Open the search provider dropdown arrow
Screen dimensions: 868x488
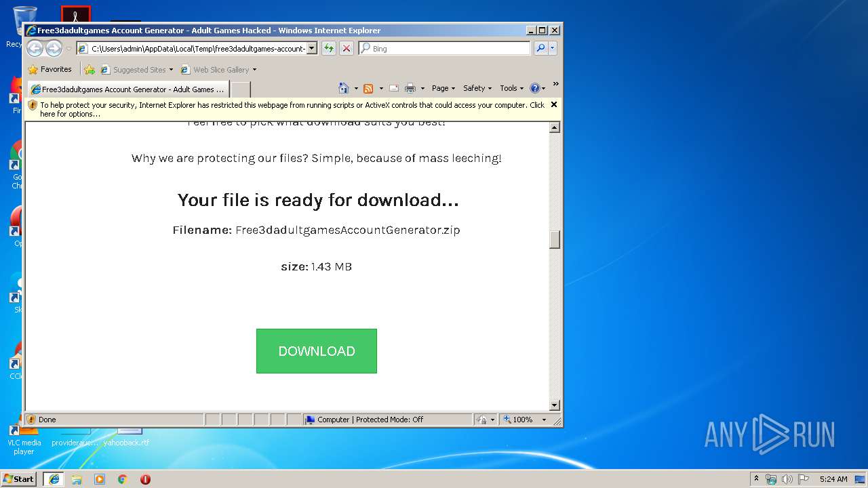[553, 48]
